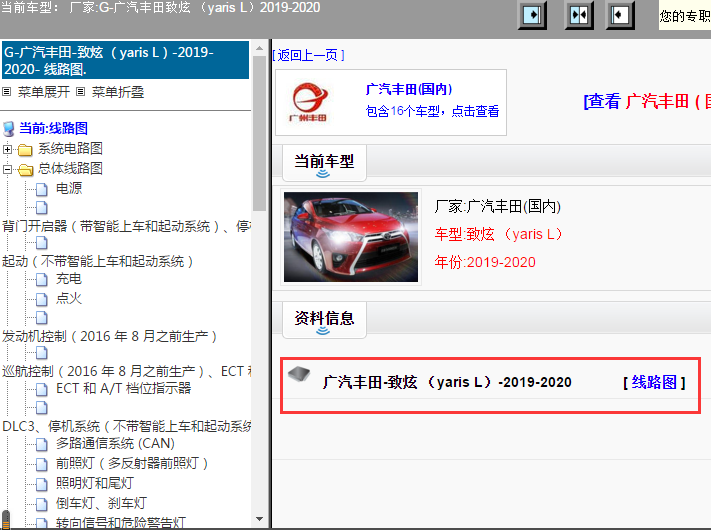Click the 年份:2019-2020 text
Image resolution: width=711 pixels, height=530 pixels.
485,262
